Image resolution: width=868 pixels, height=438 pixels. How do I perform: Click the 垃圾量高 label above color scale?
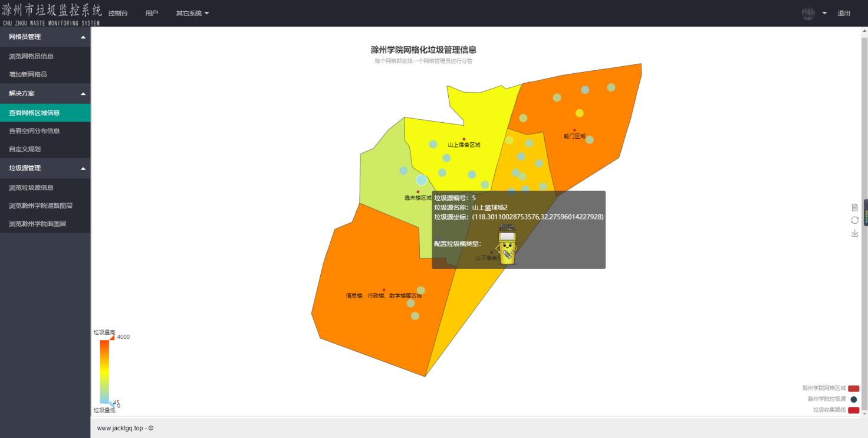click(x=104, y=332)
